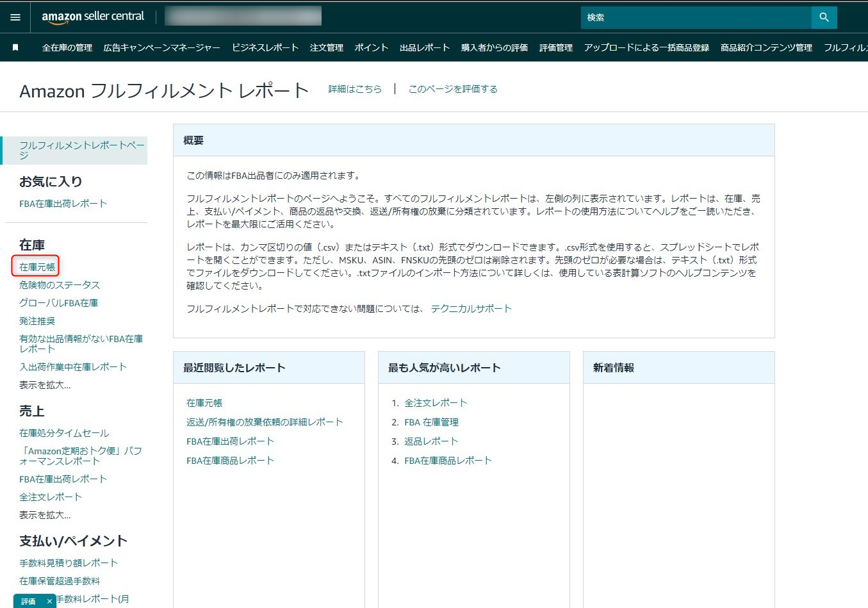Click 最近閲覧したレポート panel header
Screen dimensions: 868x608
point(269,368)
